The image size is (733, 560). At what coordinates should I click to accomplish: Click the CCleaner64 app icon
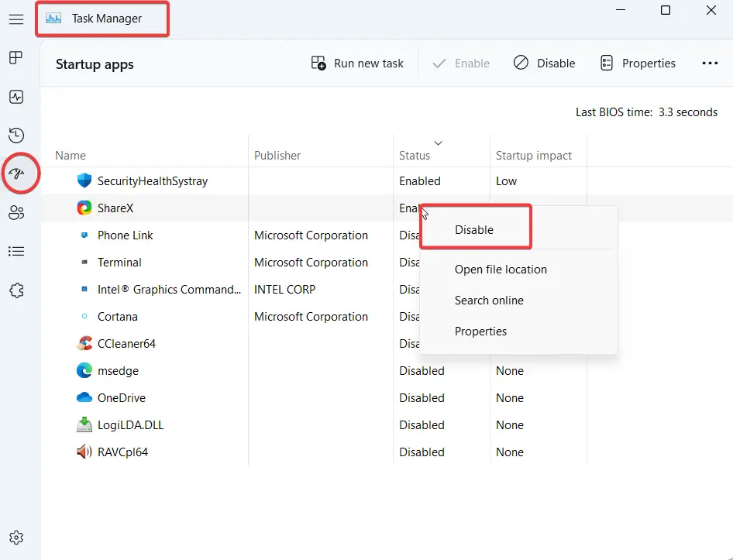[84, 343]
